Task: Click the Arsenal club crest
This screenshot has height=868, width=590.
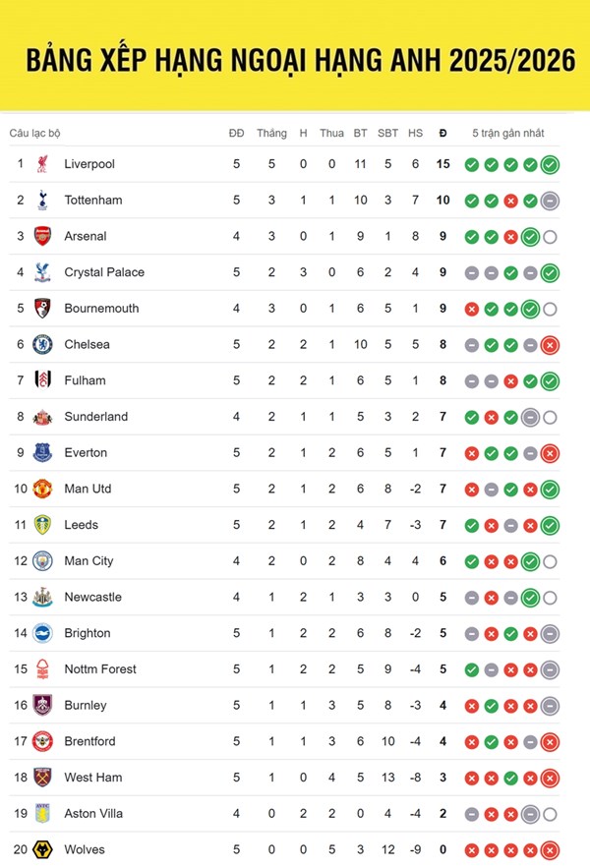Action: [x=42, y=236]
